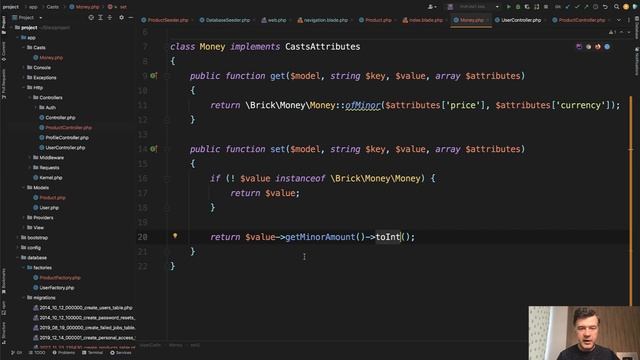The image size is (640, 360).
Task: Click the implements gutter icon on get method
Action: 153,76
